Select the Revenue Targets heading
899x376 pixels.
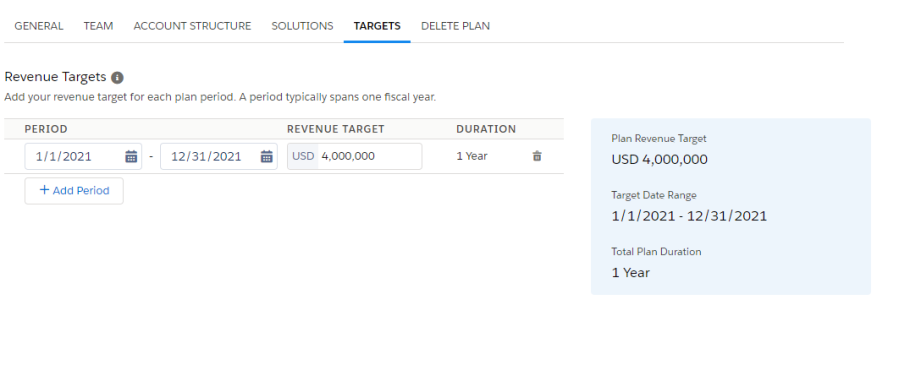(x=56, y=77)
